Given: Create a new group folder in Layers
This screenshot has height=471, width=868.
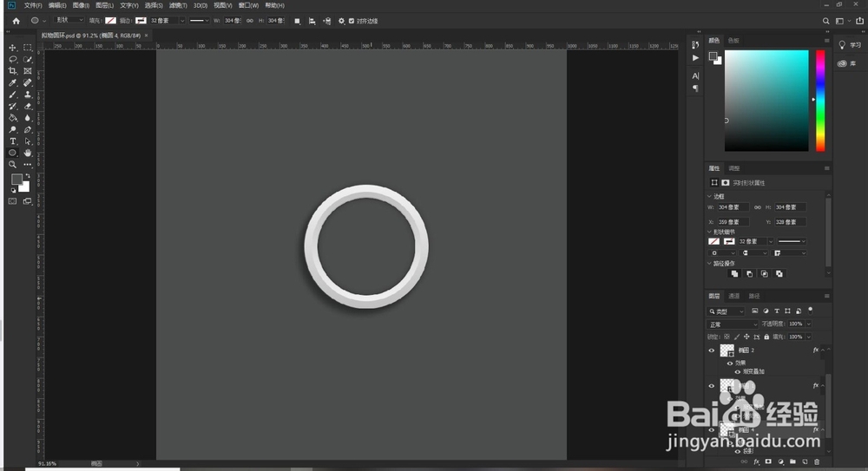Looking at the screenshot, I should tap(792, 461).
